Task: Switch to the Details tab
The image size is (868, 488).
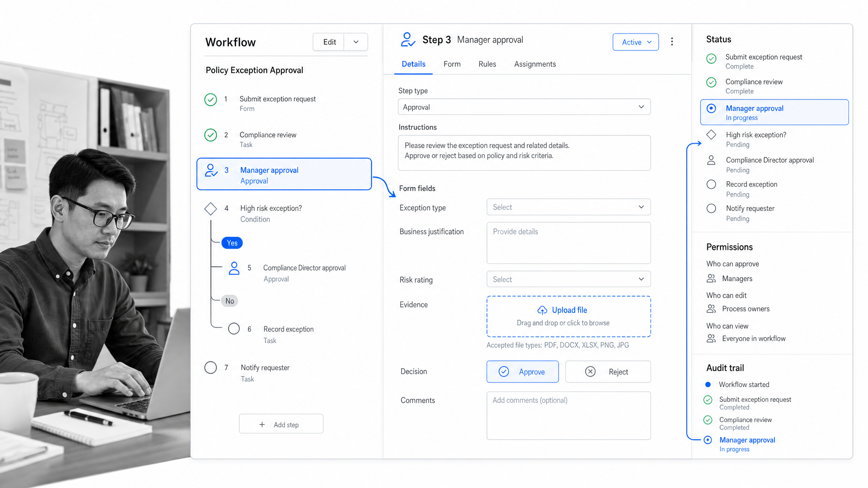Action: [x=413, y=64]
